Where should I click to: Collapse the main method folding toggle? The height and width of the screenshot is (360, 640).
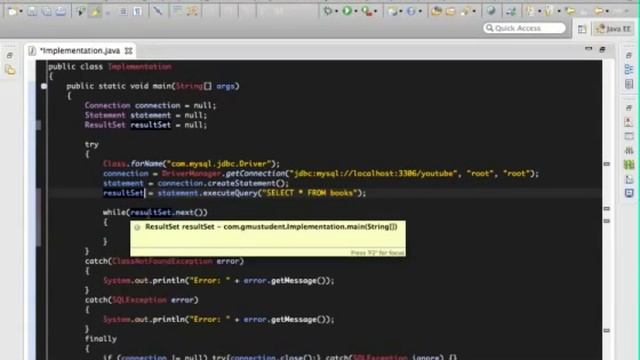click(x=44, y=86)
